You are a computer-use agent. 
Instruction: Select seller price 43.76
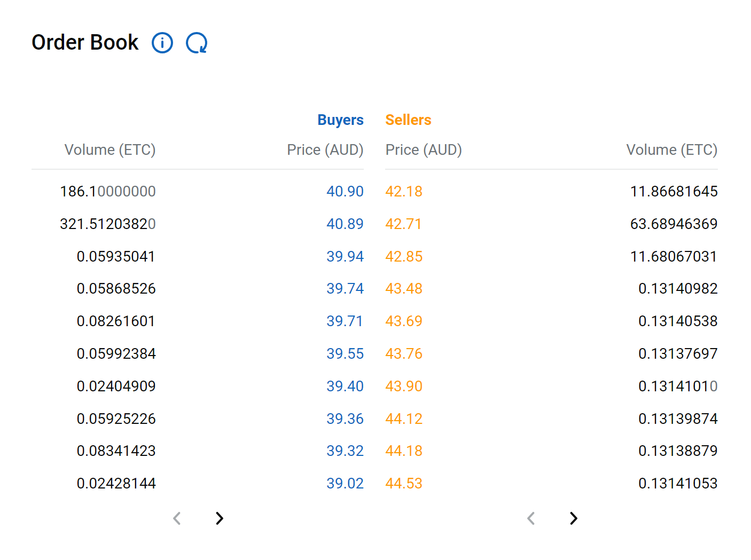tap(404, 354)
